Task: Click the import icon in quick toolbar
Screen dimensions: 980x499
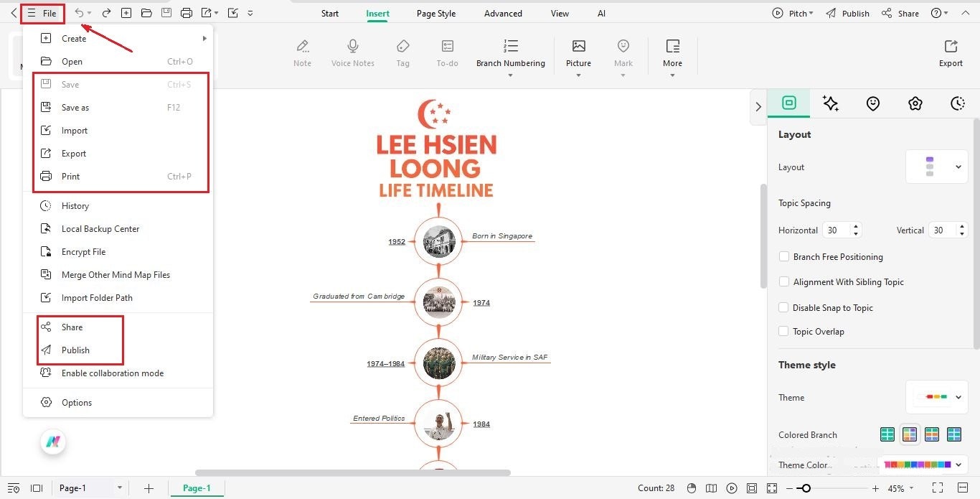Action: click(x=232, y=14)
